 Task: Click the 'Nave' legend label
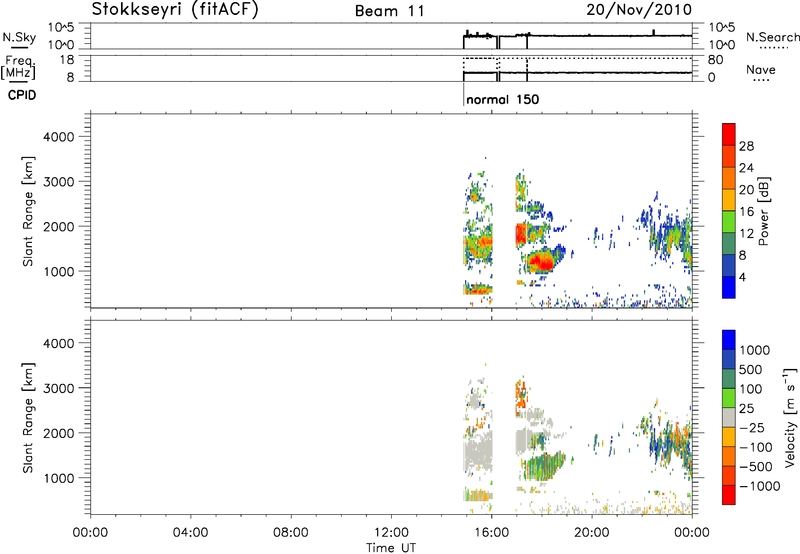(761, 69)
